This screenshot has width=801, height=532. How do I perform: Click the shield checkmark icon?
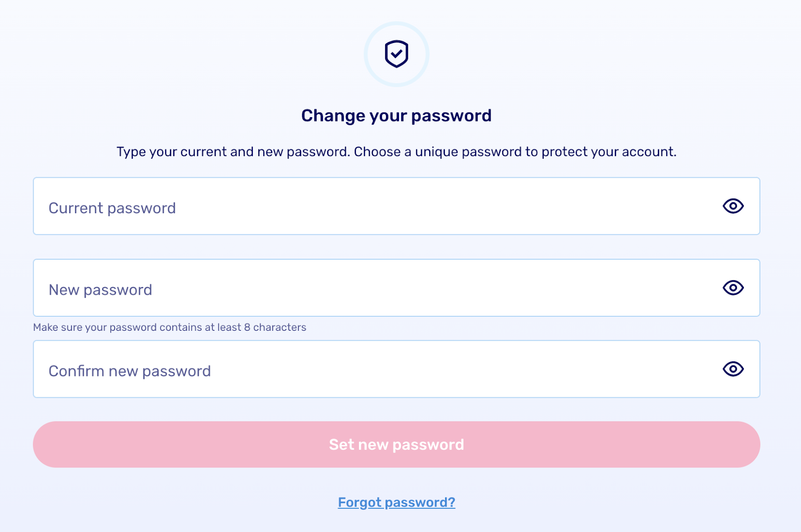pos(396,54)
